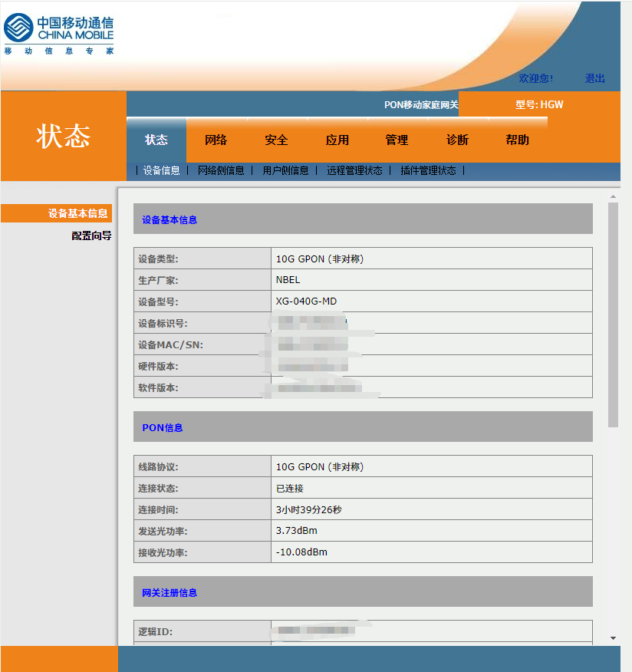Viewport: 632px width, 672px height.
Task: Open 远程管理状态 submenu page
Action: (354, 170)
